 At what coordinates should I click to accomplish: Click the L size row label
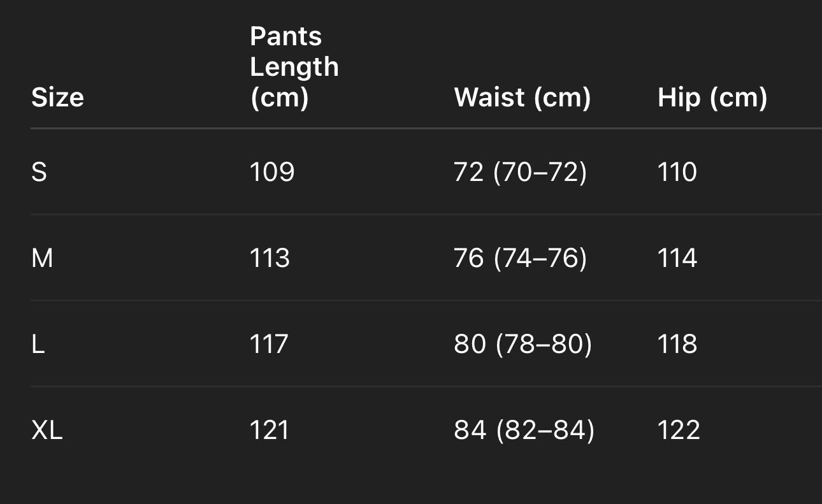coord(38,344)
